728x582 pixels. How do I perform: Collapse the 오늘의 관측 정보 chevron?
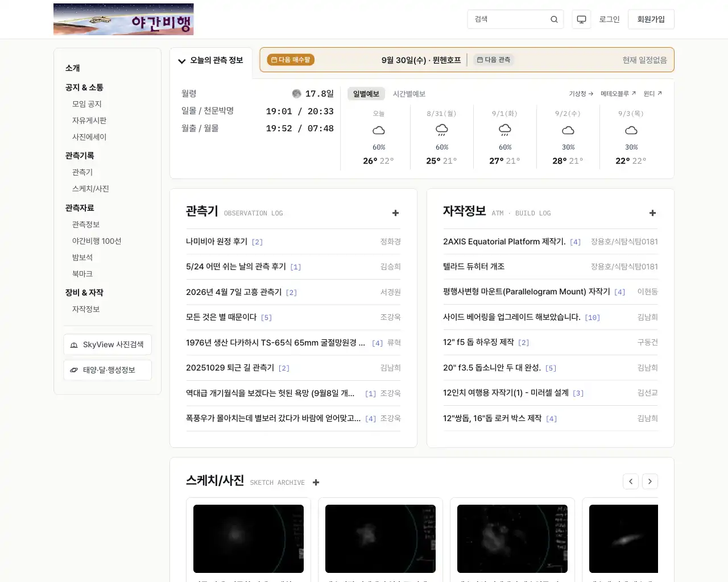point(182,61)
